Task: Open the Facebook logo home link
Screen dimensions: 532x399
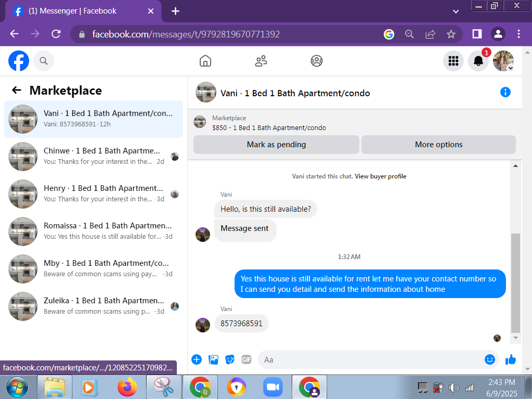Action: pyautogui.click(x=19, y=61)
